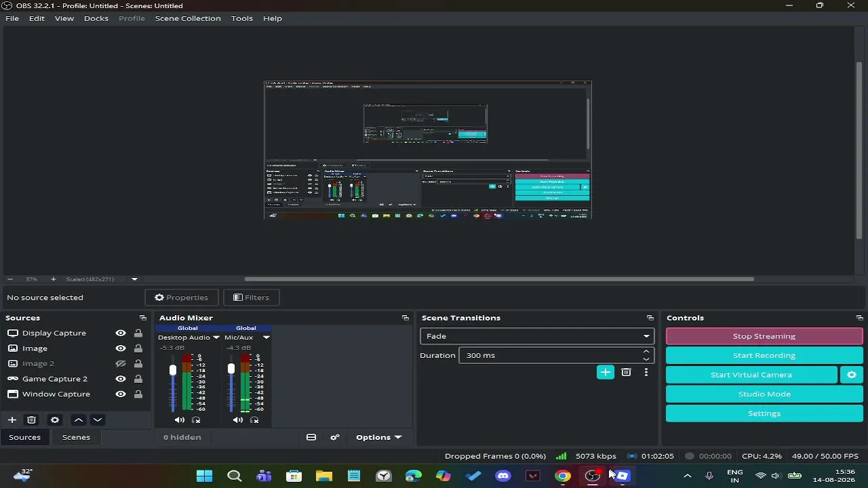Hide the Image source
This screenshot has width=868, height=488.
click(120, 348)
